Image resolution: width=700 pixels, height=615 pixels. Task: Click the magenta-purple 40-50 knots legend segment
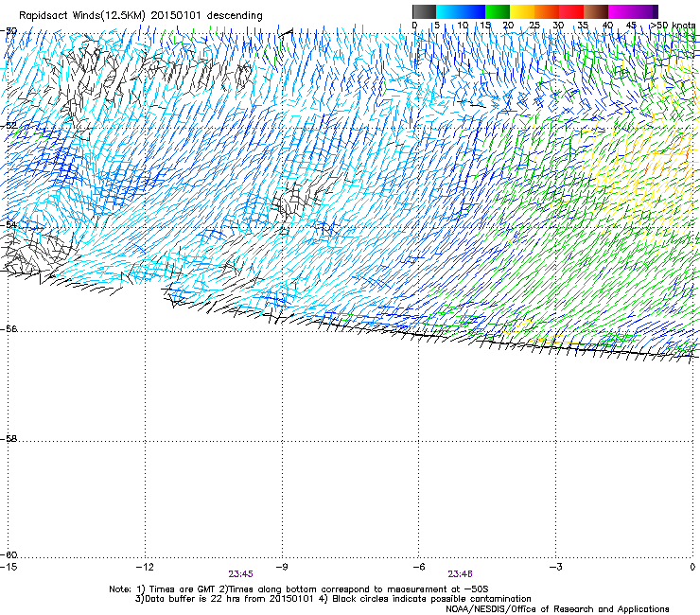633,11
